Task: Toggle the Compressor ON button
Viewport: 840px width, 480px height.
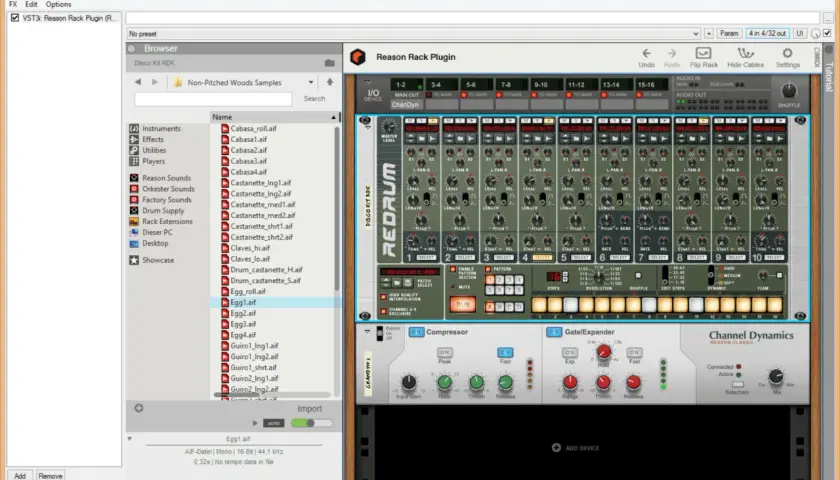Action: pyautogui.click(x=416, y=332)
